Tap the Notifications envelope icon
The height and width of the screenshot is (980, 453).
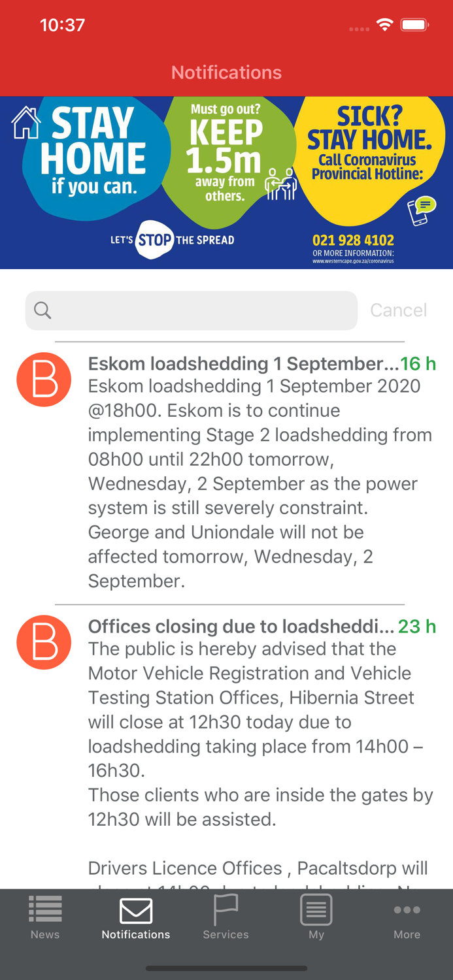coord(136,910)
